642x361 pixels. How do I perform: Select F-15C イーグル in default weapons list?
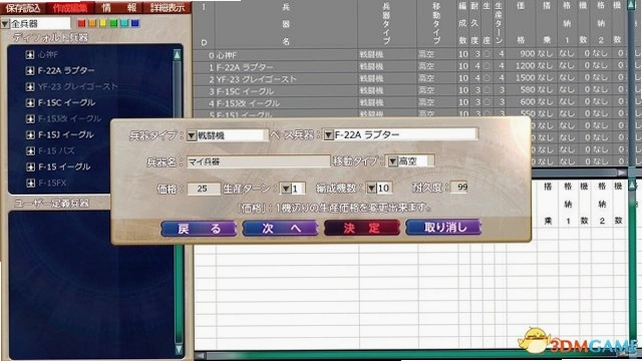pyautogui.click(x=66, y=103)
